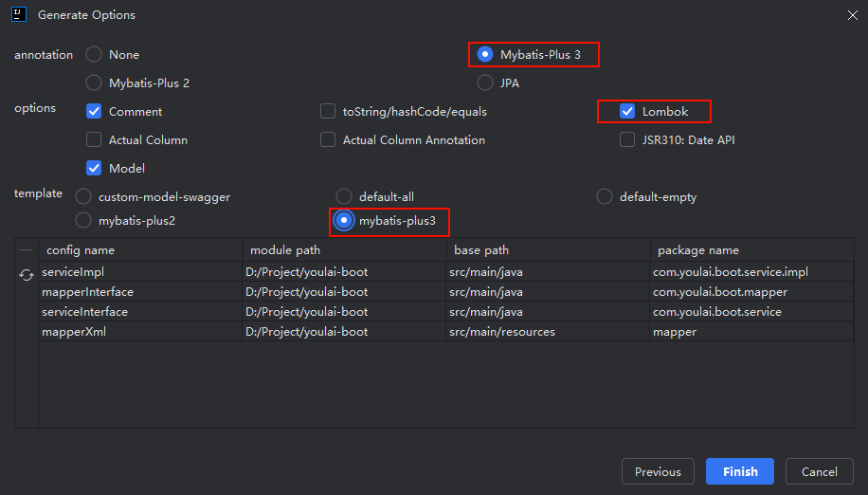The height and width of the screenshot is (495, 868).
Task: Click the IntelliJ logo in title bar
Action: click(x=19, y=14)
